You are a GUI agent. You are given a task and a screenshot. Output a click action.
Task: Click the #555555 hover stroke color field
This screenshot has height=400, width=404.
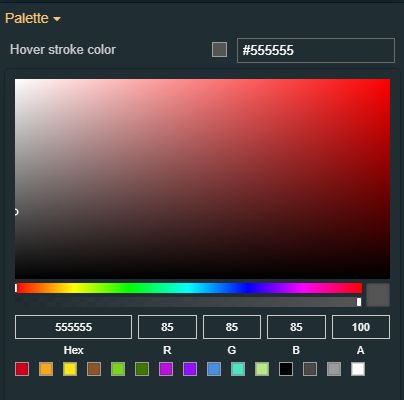point(316,50)
